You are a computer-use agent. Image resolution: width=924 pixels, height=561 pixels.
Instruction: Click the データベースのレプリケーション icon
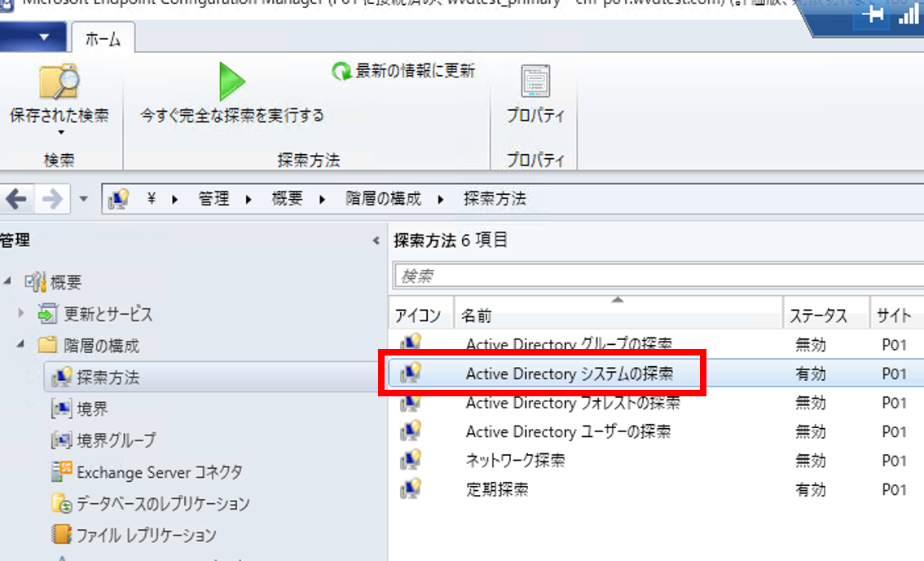[61, 503]
